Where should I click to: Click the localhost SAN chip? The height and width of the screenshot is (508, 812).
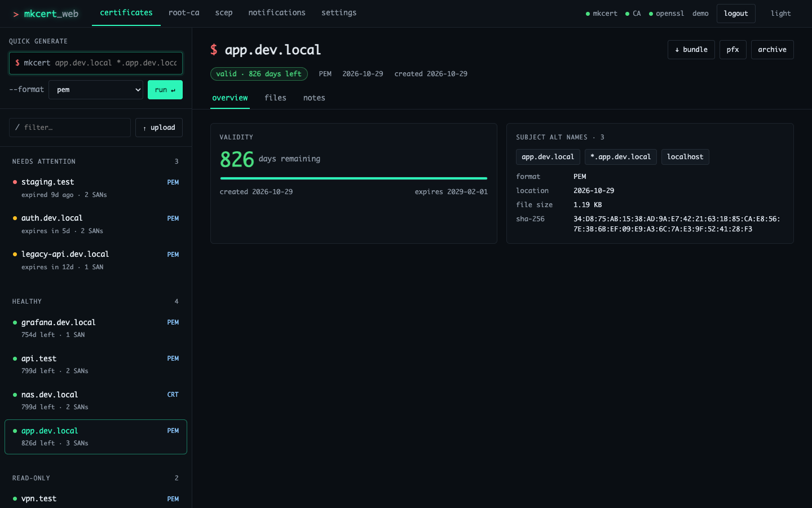(685, 157)
